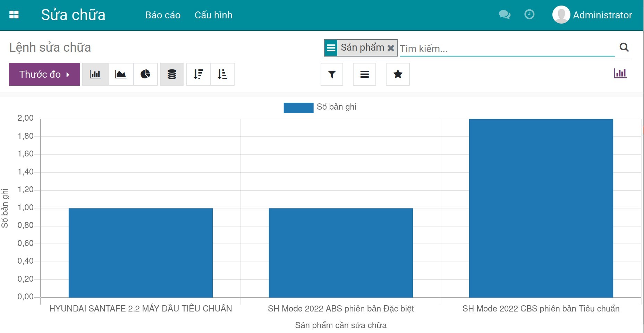Click label 'SH Mode 2022 CBS phiên bản Tiêu chuẩn'
This screenshot has width=644, height=333.
[x=541, y=309]
